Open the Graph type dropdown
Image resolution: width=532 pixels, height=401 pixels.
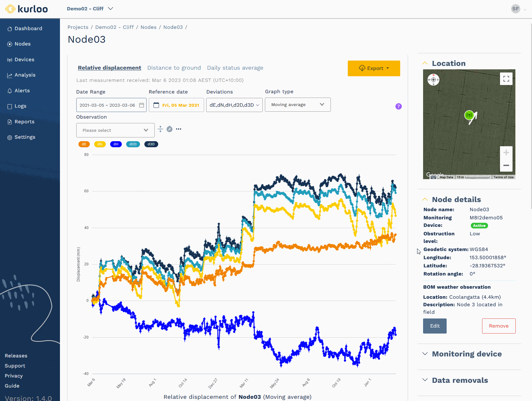298,105
